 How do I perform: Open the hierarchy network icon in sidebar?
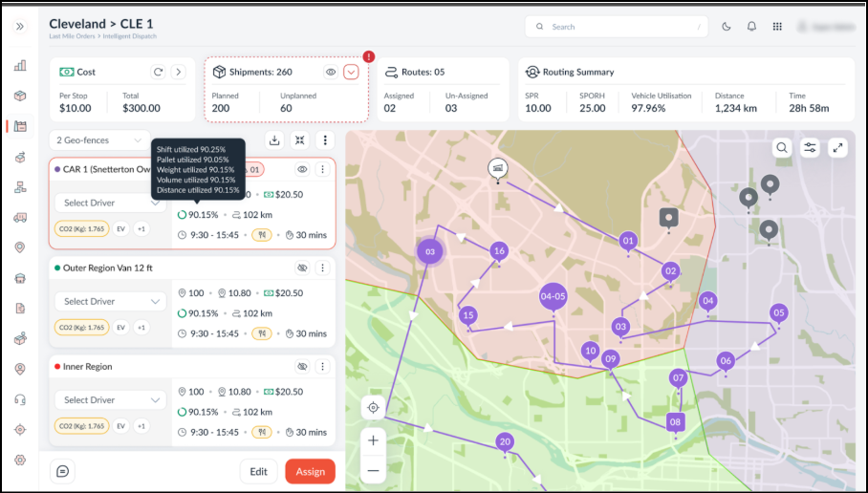coord(20,187)
